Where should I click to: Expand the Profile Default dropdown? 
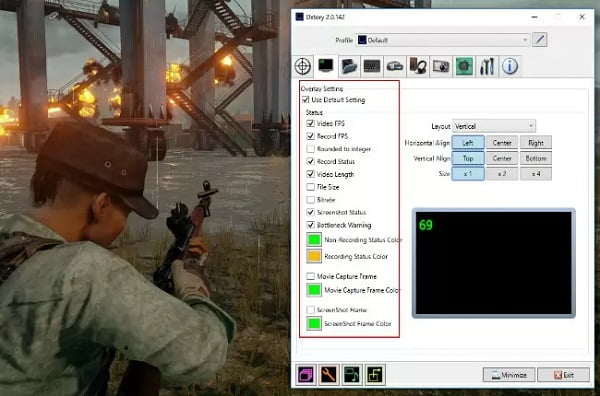(x=443, y=40)
